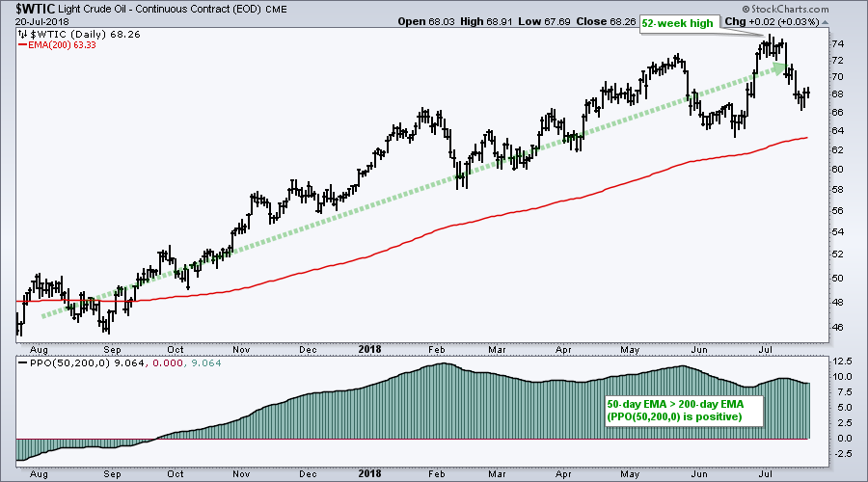Click the Jun label under the PPO panel

(700, 474)
